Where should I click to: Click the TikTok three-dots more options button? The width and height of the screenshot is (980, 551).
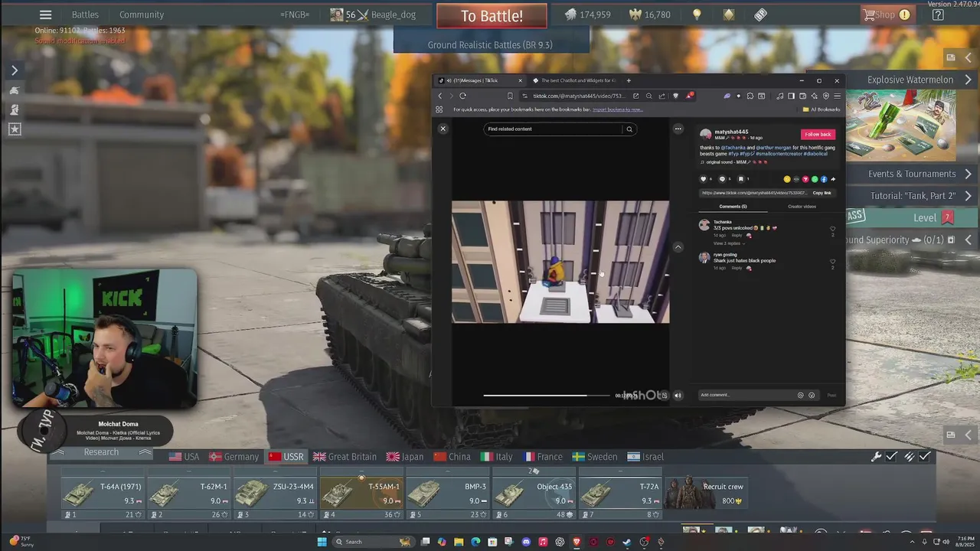coord(678,129)
